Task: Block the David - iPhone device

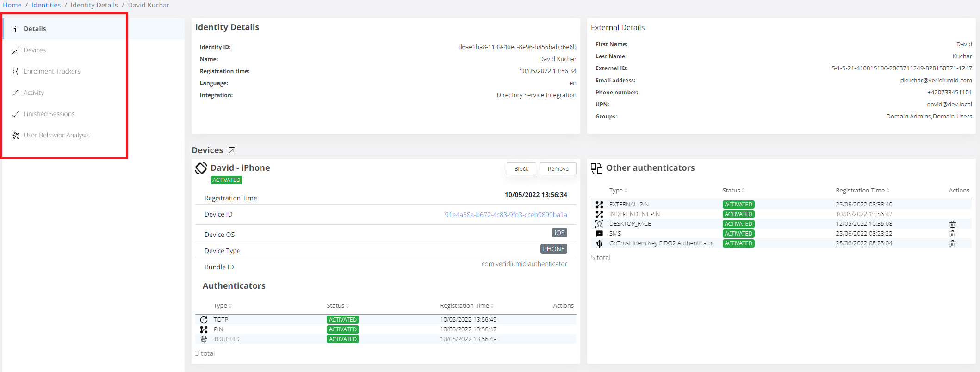Action: tap(521, 169)
